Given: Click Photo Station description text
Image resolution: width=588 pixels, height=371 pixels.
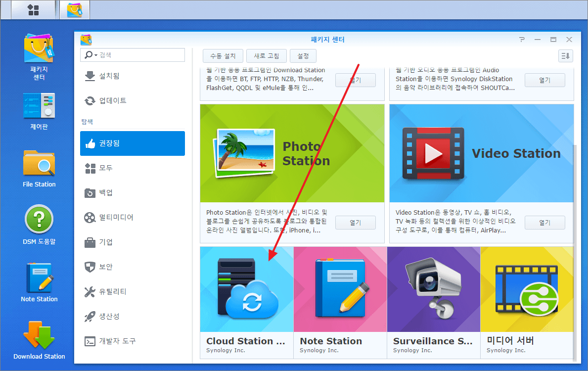Looking at the screenshot, I should coord(267,221).
